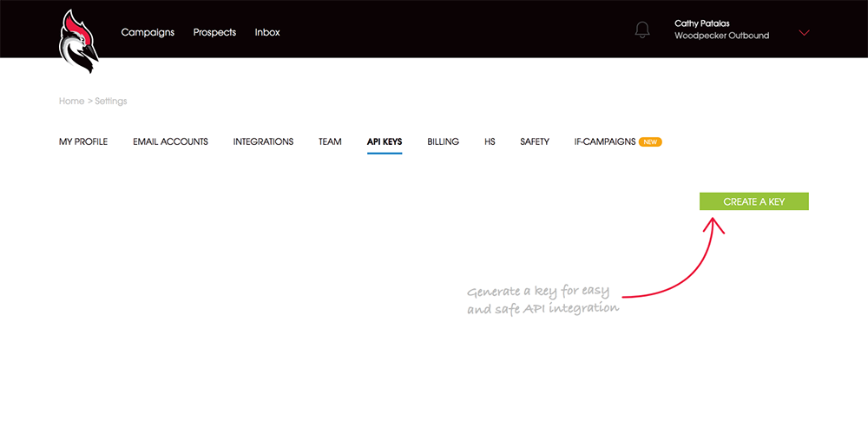The image size is (868, 434).
Task: Open the Billing tab
Action: [443, 141]
